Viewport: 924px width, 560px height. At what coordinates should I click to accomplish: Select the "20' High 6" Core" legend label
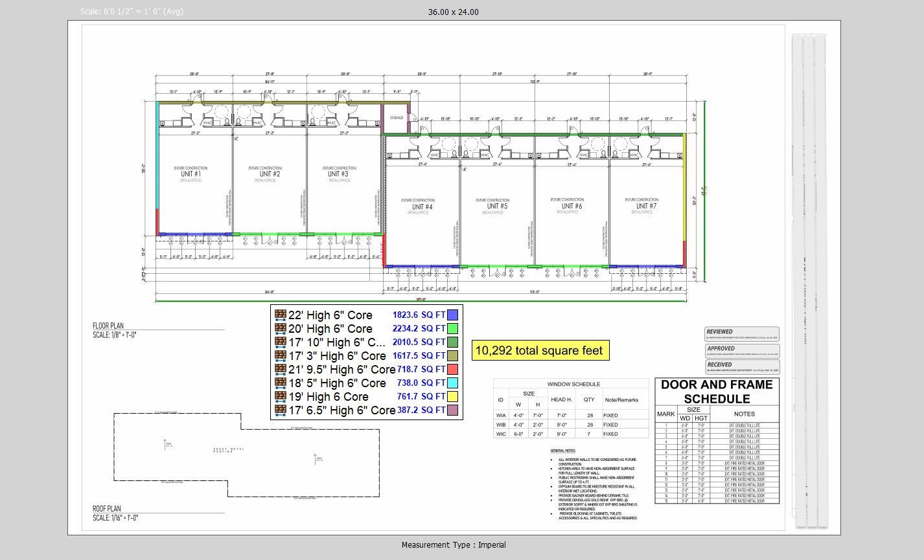tap(330, 329)
